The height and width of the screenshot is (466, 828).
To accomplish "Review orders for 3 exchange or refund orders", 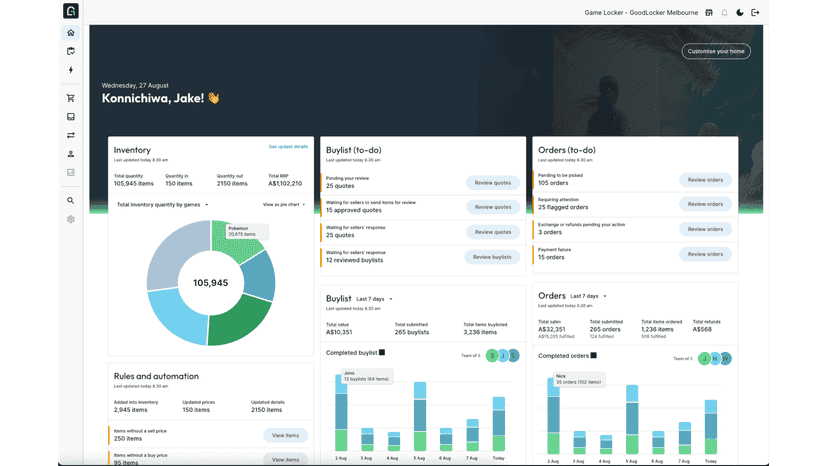I will pyautogui.click(x=705, y=229).
